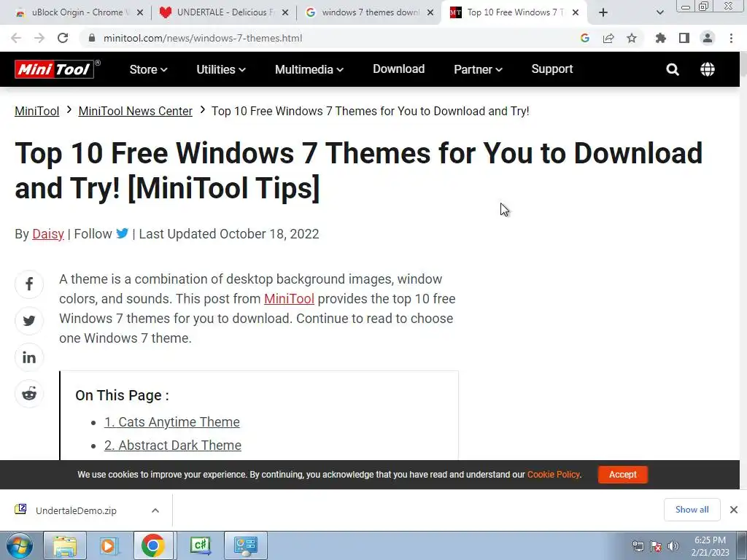Click the page vertical scrollbar thumb

pyautogui.click(x=743, y=66)
